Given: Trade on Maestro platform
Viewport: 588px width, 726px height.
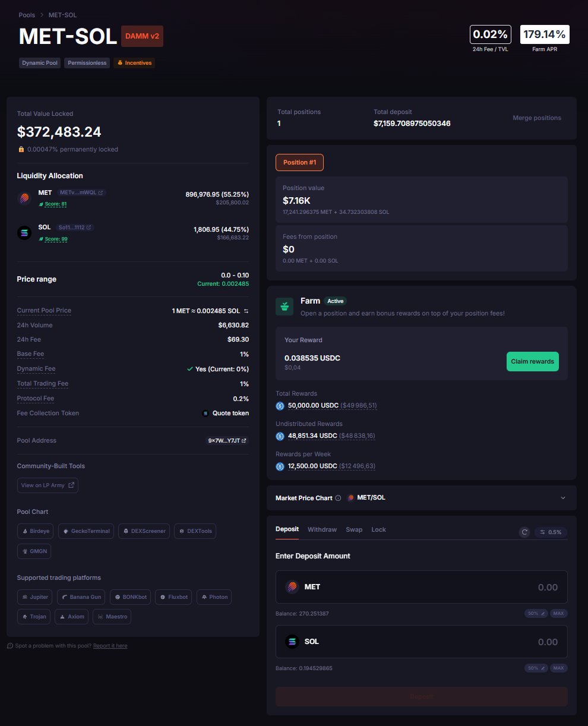Looking at the screenshot, I should point(112,617).
